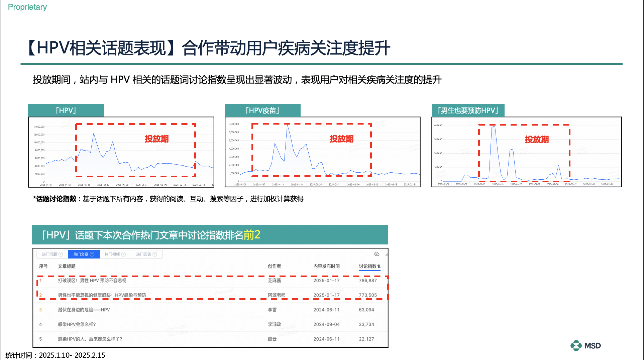The width and height of the screenshot is (644, 360).
Task: Open the 热门视频 tab
Action: [x=112, y=254]
